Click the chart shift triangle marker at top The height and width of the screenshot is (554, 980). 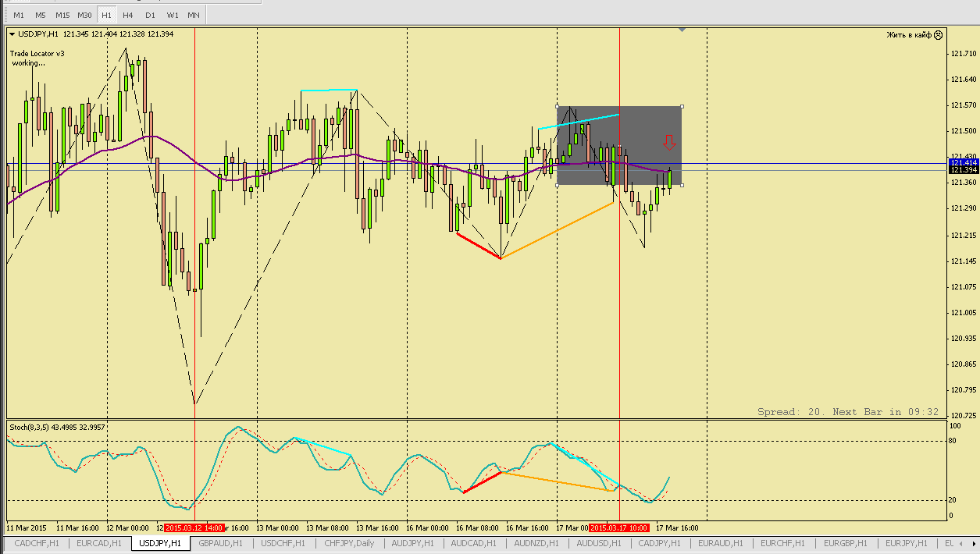(682, 30)
